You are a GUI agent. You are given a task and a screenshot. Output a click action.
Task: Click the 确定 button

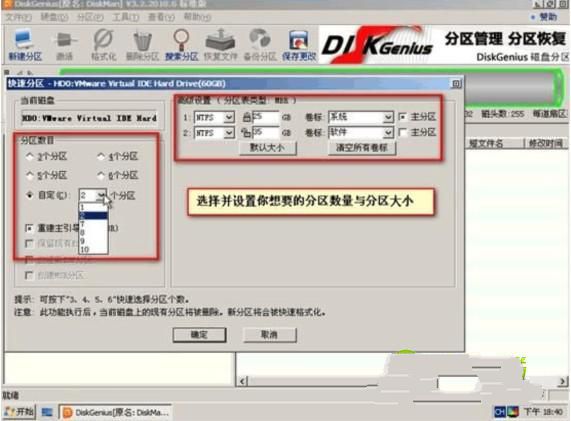click(x=199, y=334)
